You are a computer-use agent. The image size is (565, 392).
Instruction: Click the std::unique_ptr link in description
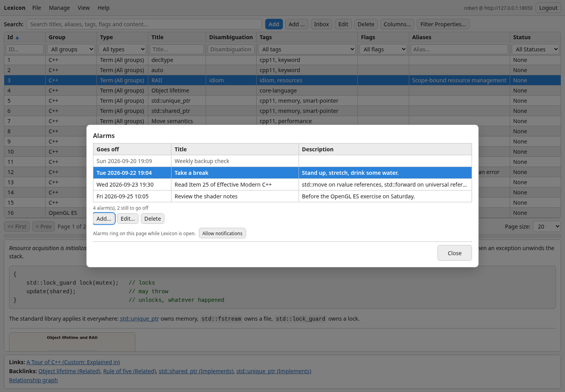click(139, 319)
